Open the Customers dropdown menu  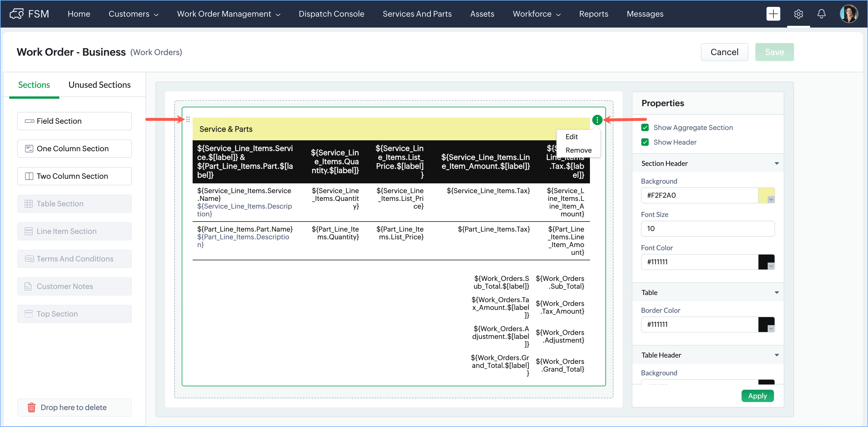(x=133, y=14)
